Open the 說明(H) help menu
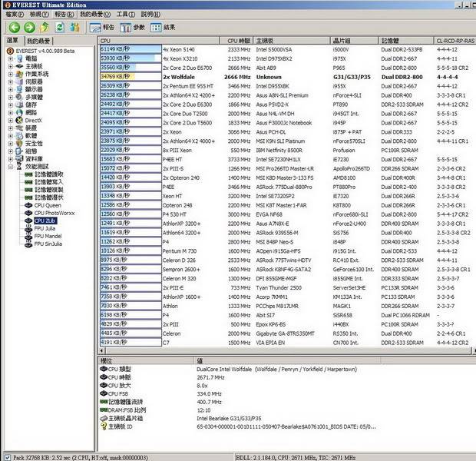 pyautogui.click(x=150, y=15)
